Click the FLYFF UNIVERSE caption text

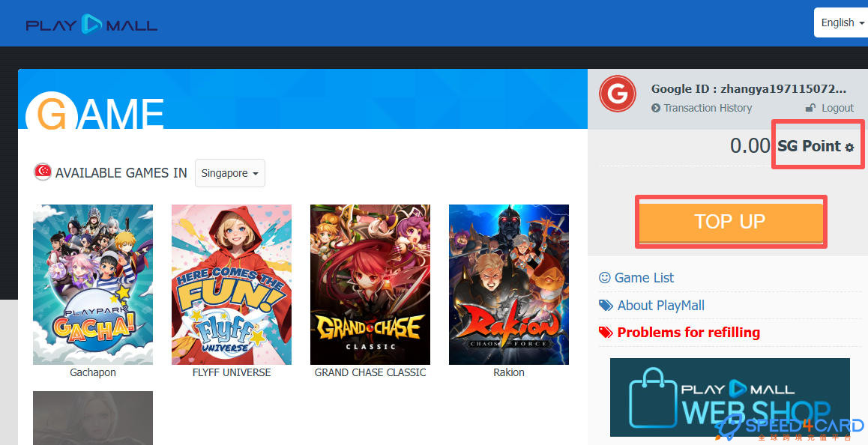(232, 372)
